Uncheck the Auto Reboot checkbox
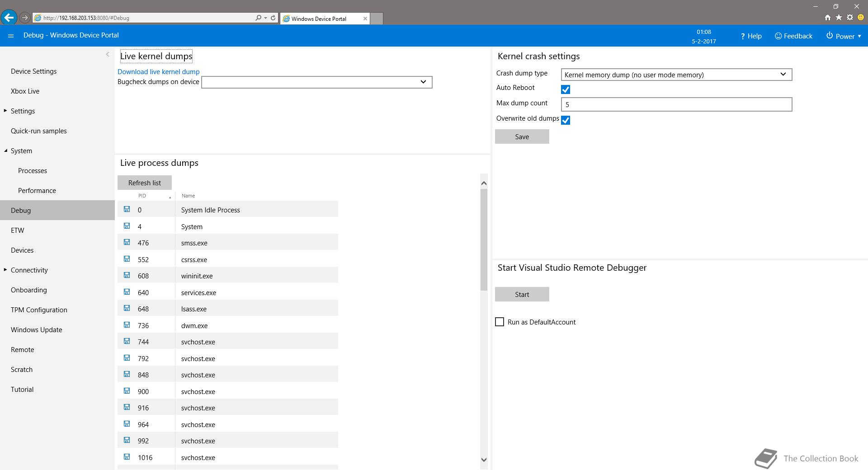 [x=566, y=89]
